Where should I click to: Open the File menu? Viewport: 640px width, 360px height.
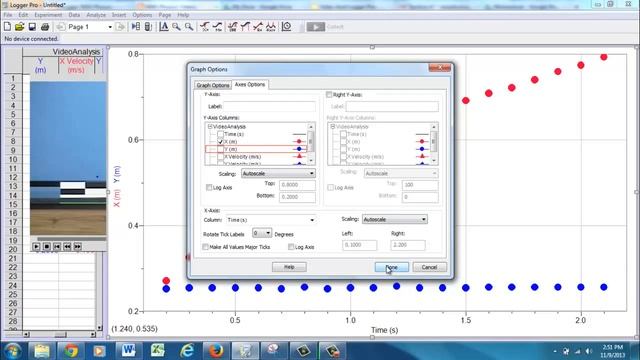(x=8, y=15)
